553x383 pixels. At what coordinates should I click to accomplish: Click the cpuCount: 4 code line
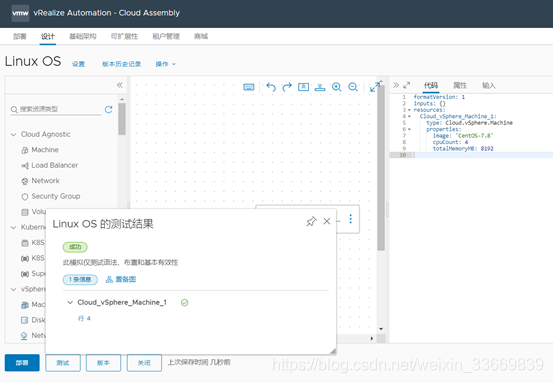pos(450,142)
